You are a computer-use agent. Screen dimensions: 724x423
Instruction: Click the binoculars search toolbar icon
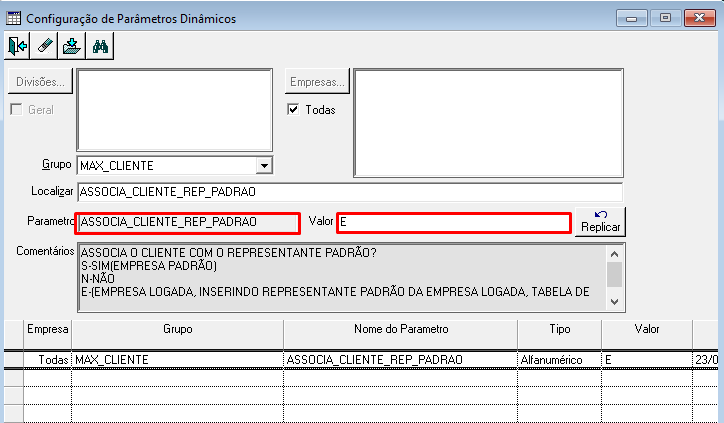coord(100,46)
